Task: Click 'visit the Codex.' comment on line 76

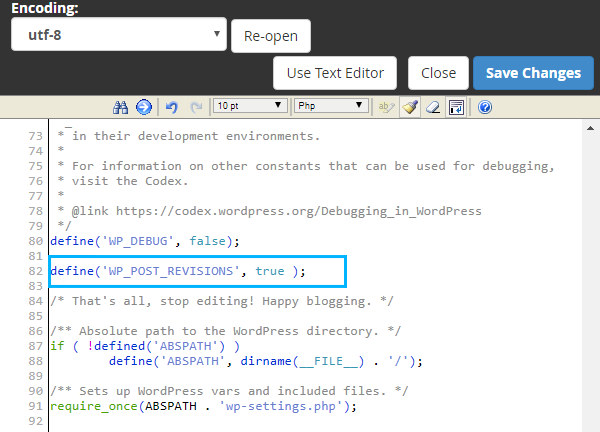Action: (x=130, y=181)
